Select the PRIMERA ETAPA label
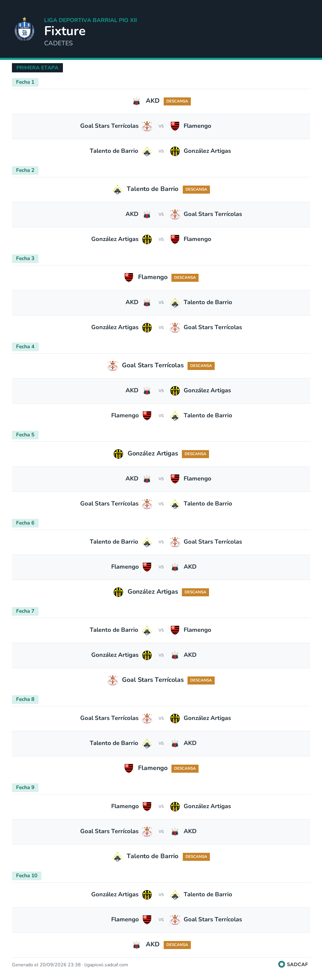The image size is (322, 980). tap(37, 68)
